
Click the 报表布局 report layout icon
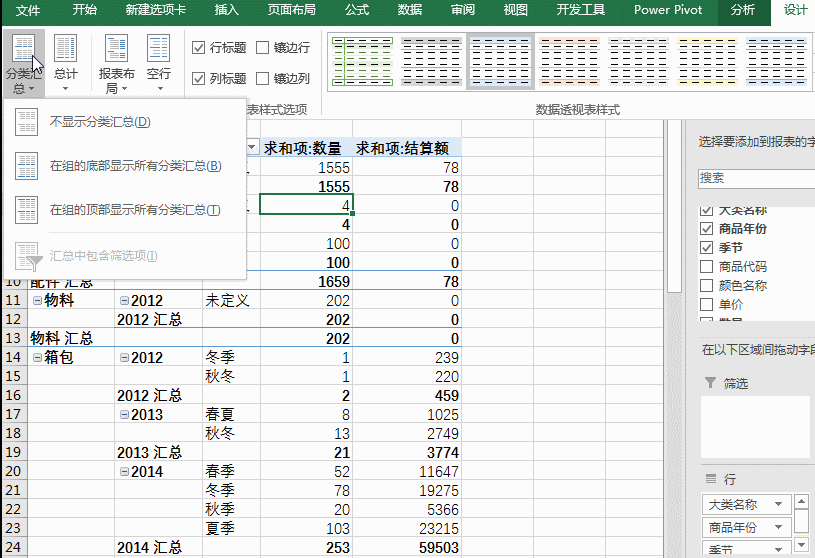[x=117, y=64]
